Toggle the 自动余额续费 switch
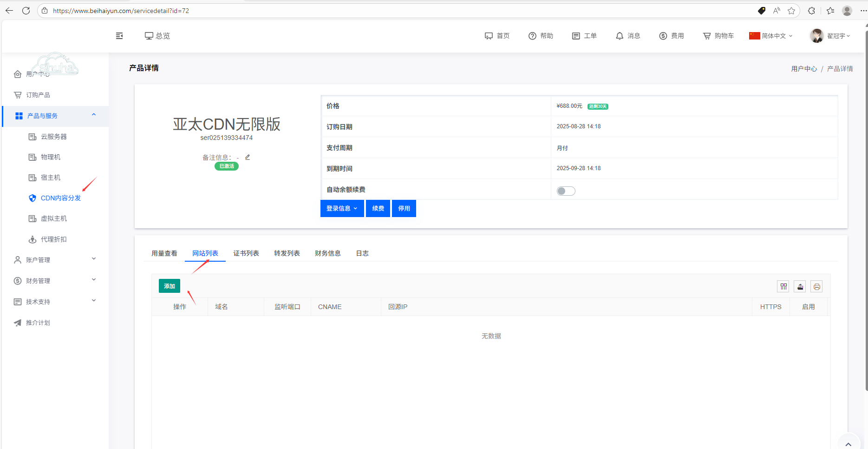This screenshot has width=868, height=449. (566, 191)
